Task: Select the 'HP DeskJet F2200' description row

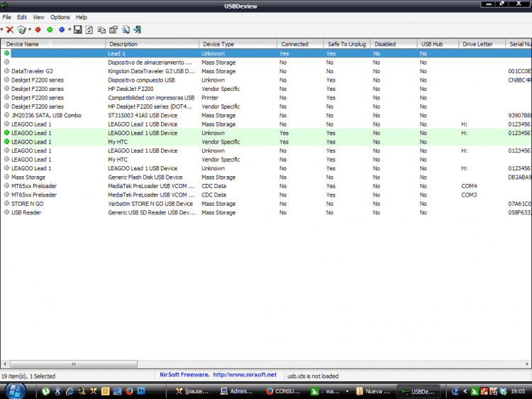Action: point(266,89)
